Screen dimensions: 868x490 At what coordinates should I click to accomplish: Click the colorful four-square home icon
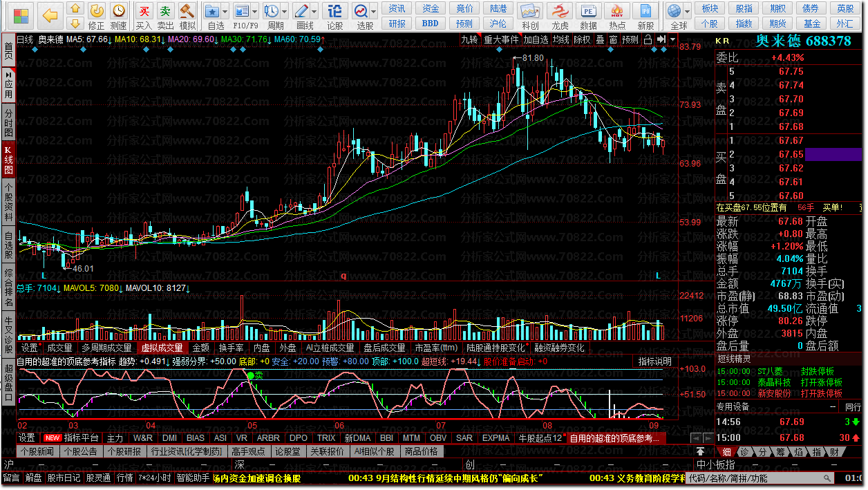pos(22,15)
